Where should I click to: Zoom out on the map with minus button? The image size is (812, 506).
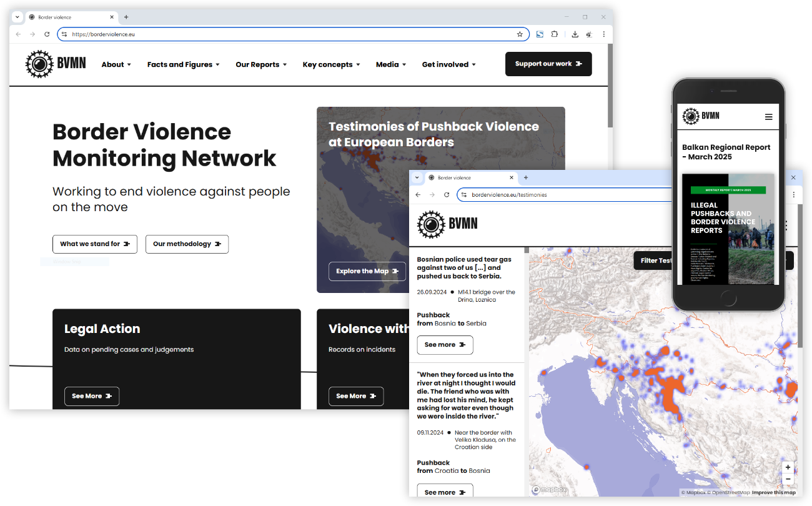click(788, 479)
